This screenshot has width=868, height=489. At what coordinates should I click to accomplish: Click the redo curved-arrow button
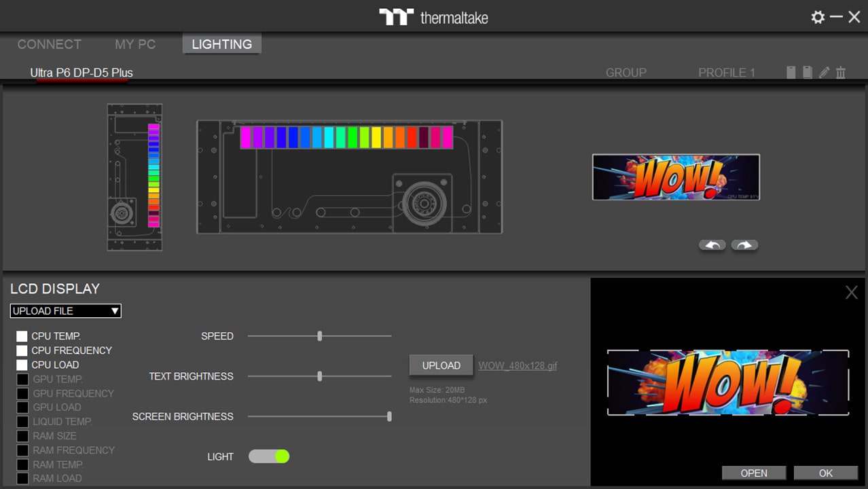[744, 245]
